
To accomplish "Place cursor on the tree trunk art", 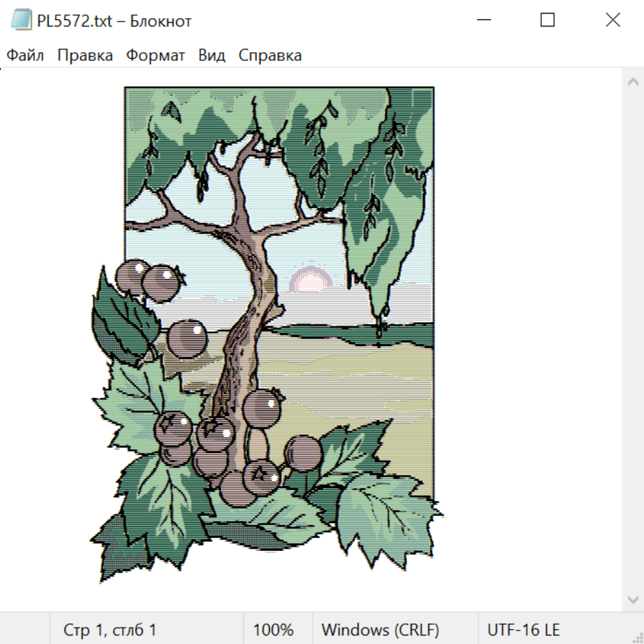I will pyautogui.click(x=246, y=328).
